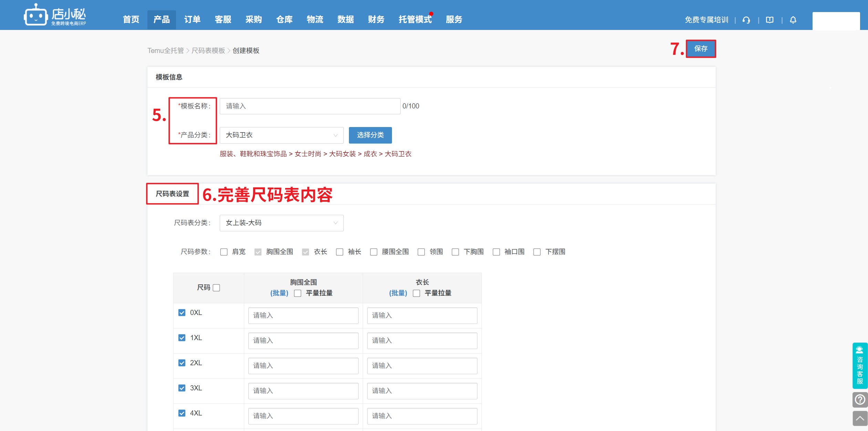
Task: Click the 选择分类 button
Action: point(370,135)
